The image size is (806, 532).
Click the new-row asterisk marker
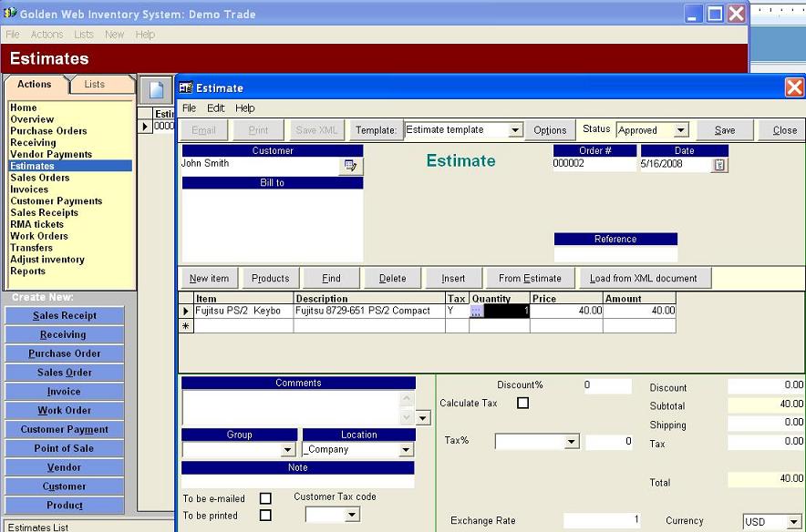186,325
